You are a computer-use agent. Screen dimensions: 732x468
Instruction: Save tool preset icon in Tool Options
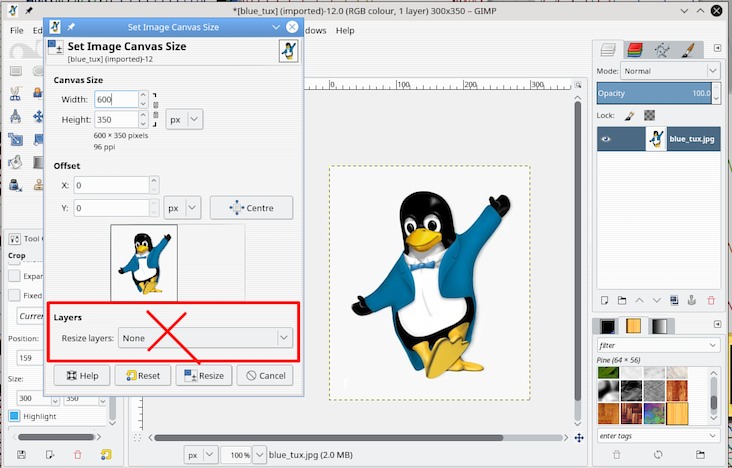pos(21,454)
